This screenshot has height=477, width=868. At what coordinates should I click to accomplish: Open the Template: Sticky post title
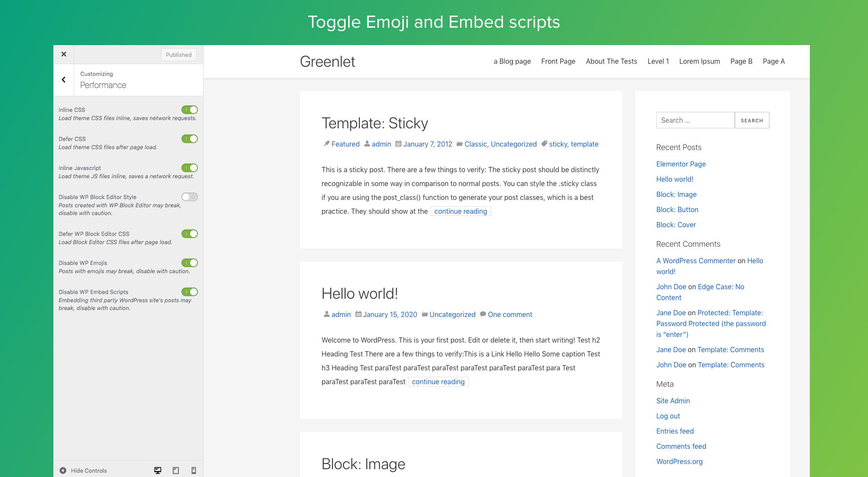click(x=375, y=123)
